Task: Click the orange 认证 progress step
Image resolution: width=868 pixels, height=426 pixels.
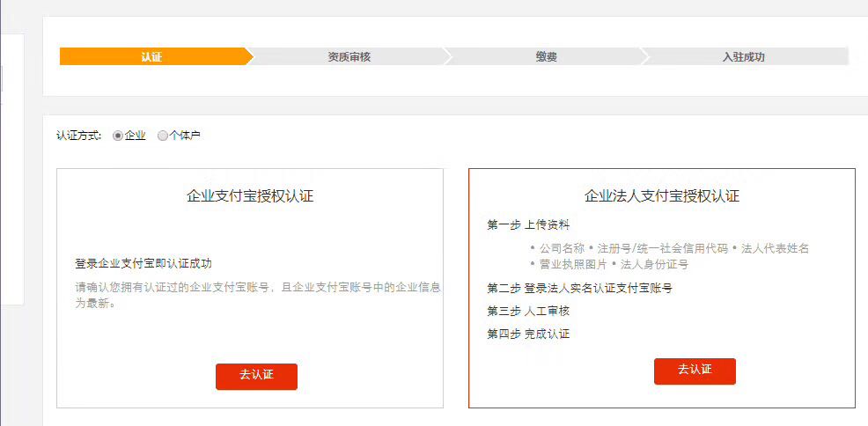Action: (151, 56)
